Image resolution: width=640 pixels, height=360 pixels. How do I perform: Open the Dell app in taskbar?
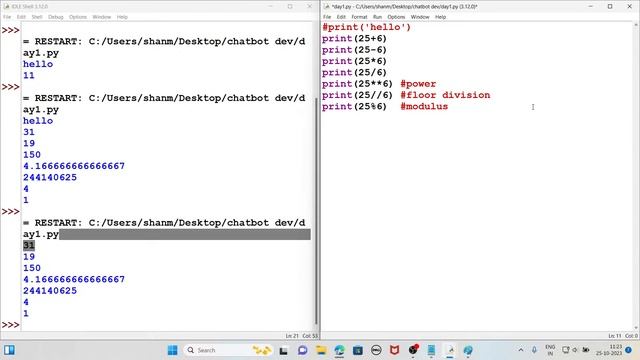click(x=376, y=350)
